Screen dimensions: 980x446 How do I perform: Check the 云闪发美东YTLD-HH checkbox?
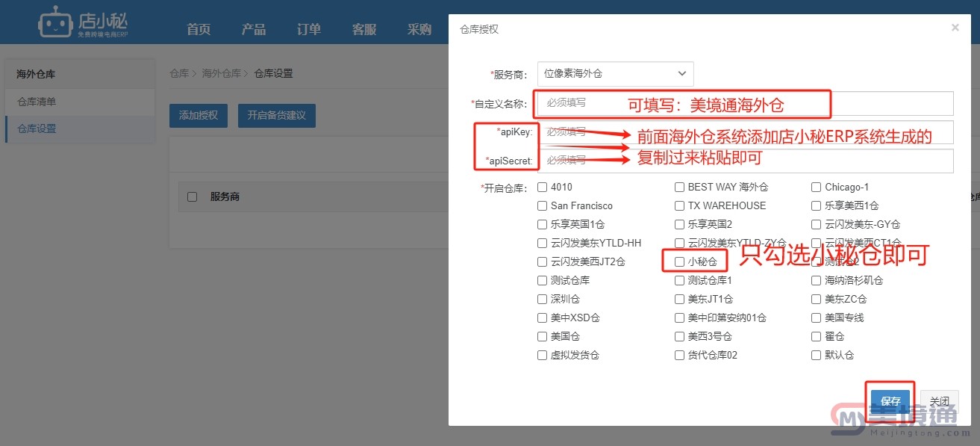542,243
